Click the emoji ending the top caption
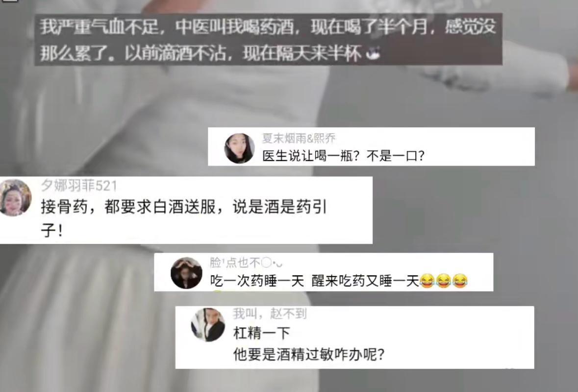Image resolution: width=578 pixels, height=392 pixels. 373,54
